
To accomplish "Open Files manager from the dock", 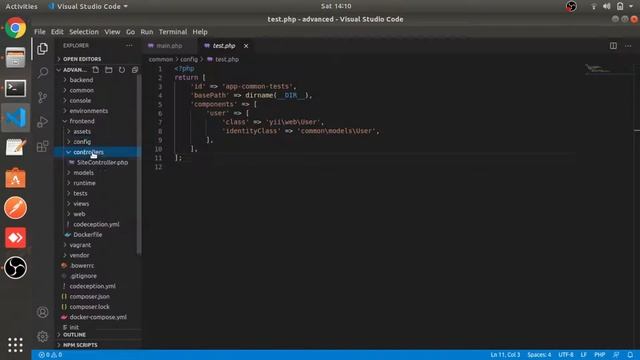I will pyautogui.click(x=16, y=58).
